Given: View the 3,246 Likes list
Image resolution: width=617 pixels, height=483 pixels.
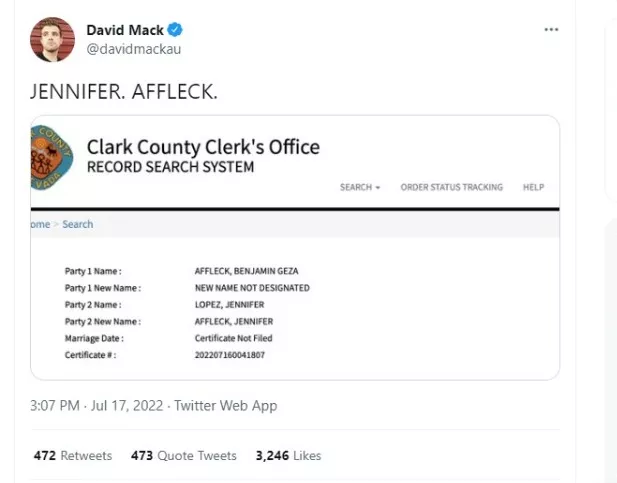Looking at the screenshot, I should click(288, 455).
